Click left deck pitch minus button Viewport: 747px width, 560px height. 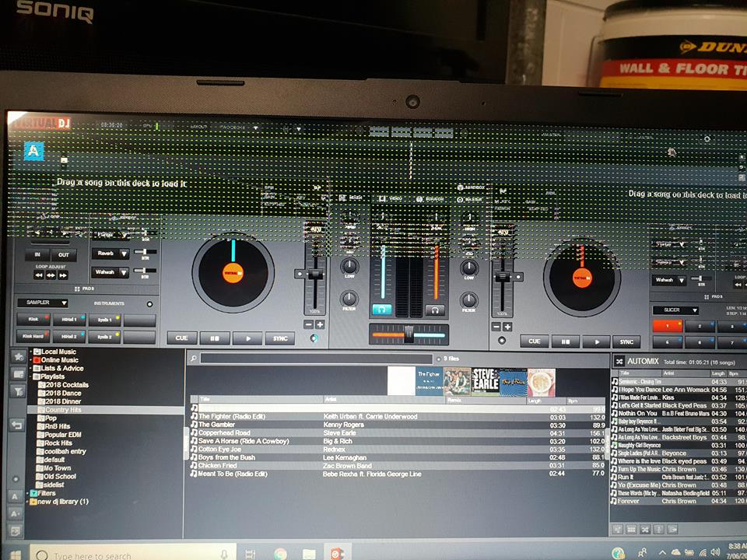tap(308, 325)
